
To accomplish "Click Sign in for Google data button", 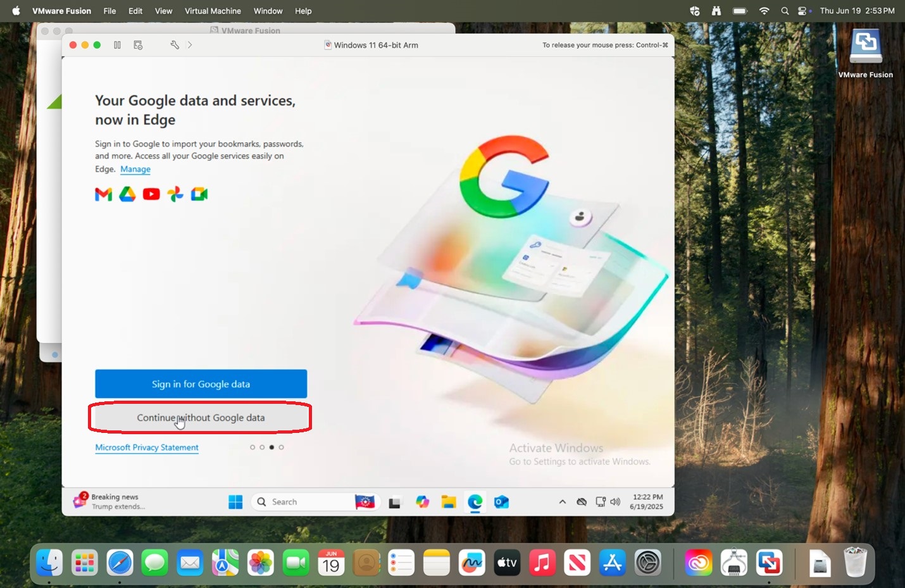I will (201, 384).
